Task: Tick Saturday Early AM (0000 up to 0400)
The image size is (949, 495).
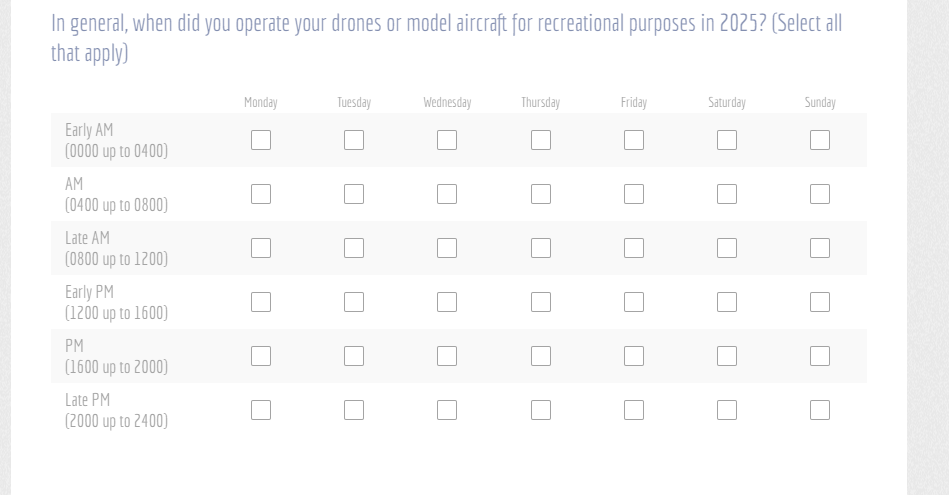Action: tap(727, 140)
